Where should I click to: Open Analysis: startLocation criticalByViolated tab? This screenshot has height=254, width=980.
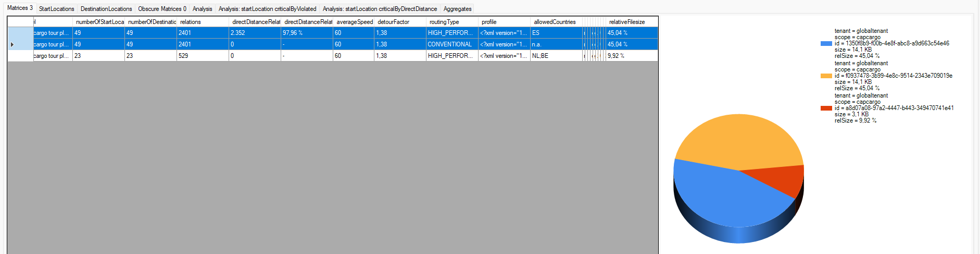point(267,9)
